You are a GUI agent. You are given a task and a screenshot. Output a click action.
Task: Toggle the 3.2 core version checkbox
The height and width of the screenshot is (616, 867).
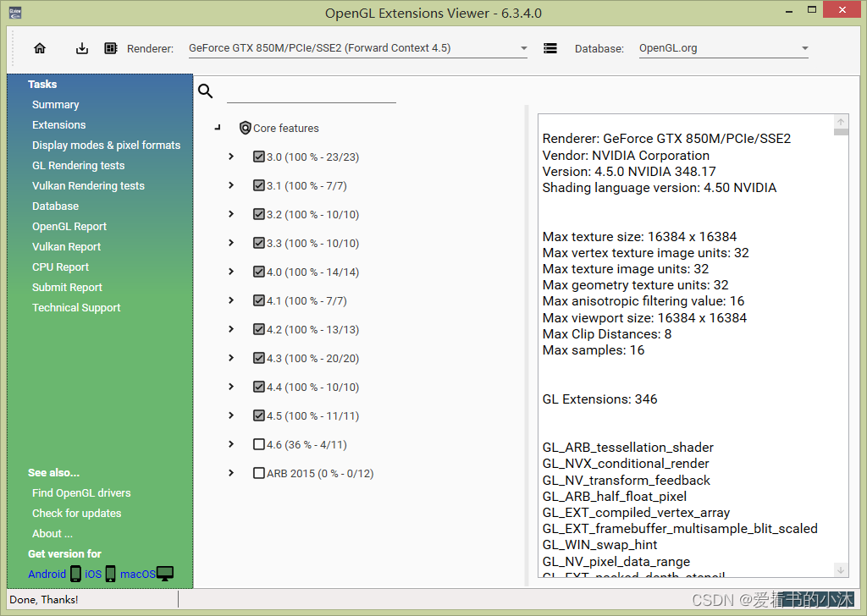259,214
